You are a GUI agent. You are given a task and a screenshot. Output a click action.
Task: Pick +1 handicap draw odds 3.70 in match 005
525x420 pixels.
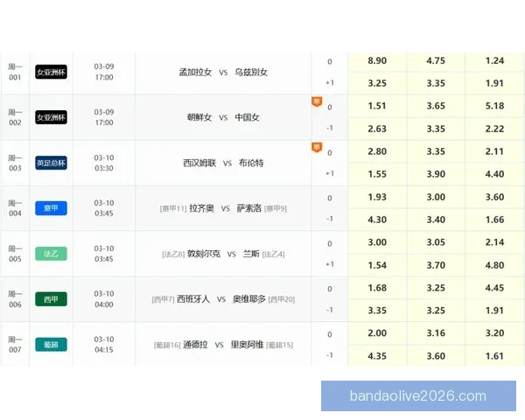(x=436, y=265)
